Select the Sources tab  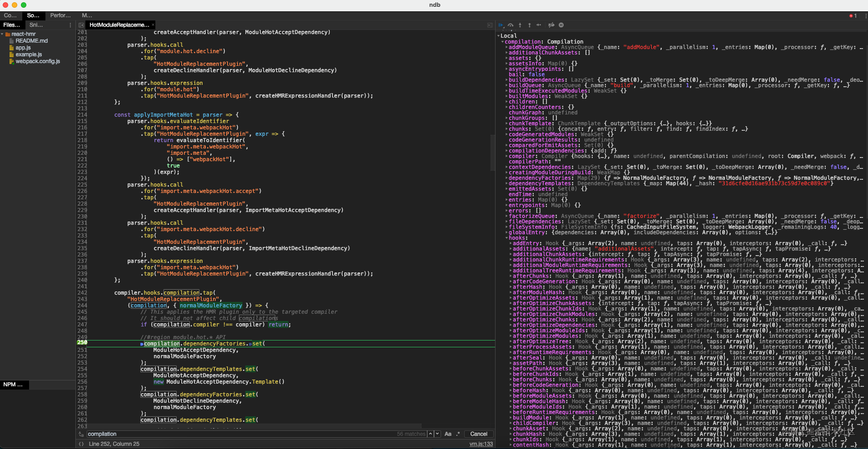(x=33, y=15)
